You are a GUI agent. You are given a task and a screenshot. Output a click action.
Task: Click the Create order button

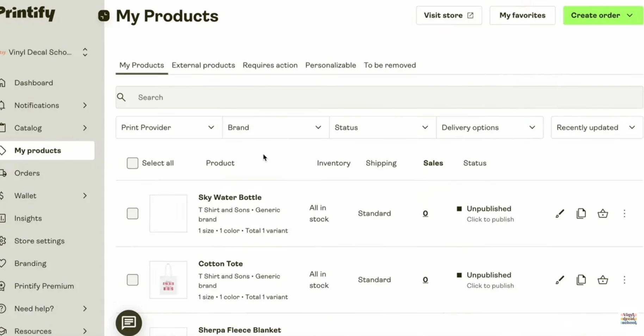click(602, 15)
